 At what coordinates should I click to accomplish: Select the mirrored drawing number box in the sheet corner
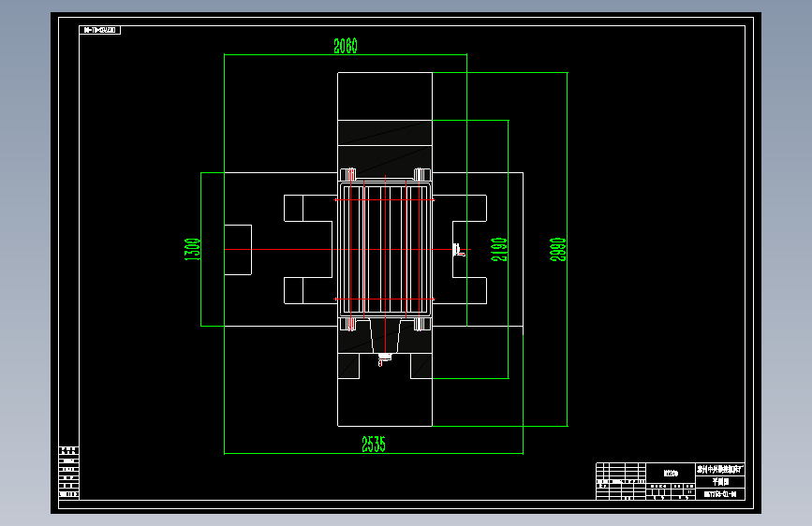tap(100, 30)
